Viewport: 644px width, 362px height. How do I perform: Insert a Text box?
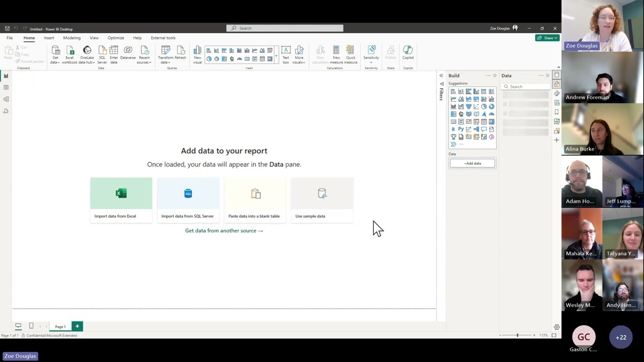click(x=286, y=54)
